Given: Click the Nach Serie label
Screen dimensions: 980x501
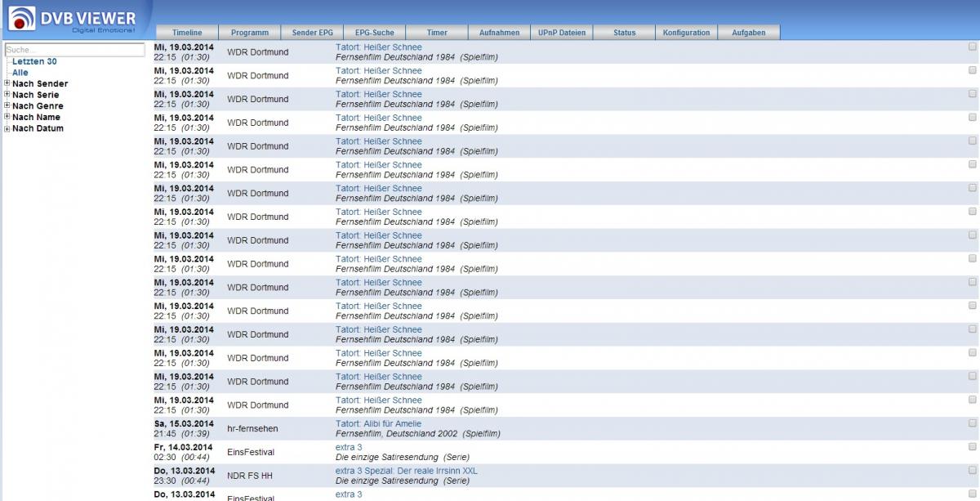Looking at the screenshot, I should (x=36, y=95).
